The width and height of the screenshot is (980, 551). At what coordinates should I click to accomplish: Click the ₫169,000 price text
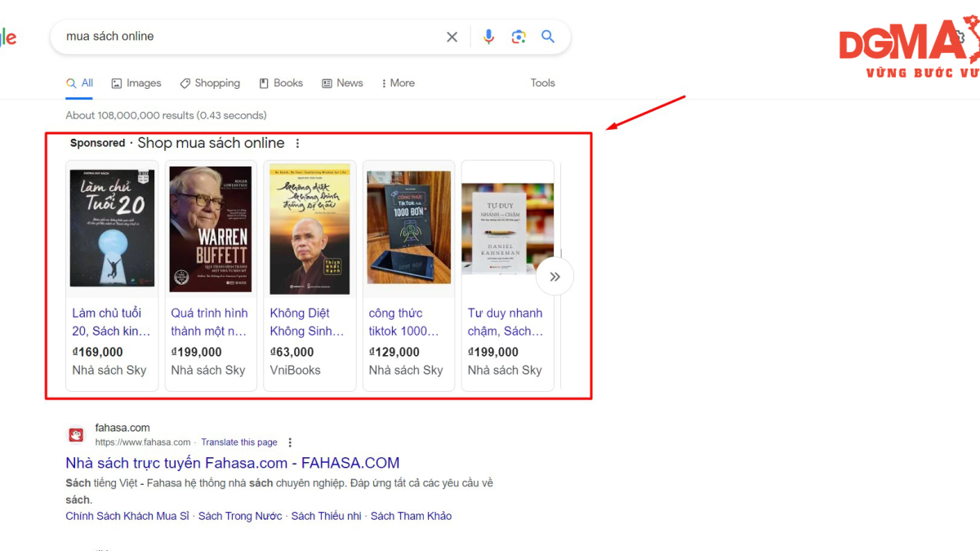[97, 352]
